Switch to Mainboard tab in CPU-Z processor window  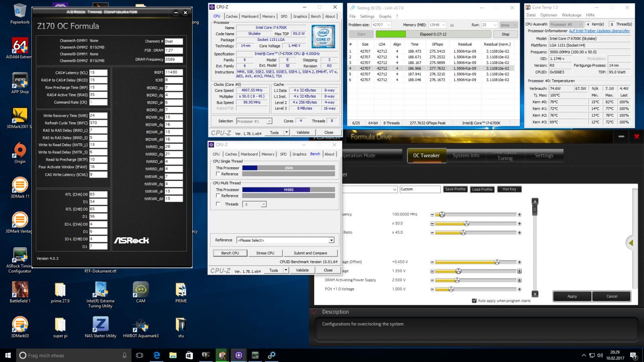pyautogui.click(x=250, y=17)
